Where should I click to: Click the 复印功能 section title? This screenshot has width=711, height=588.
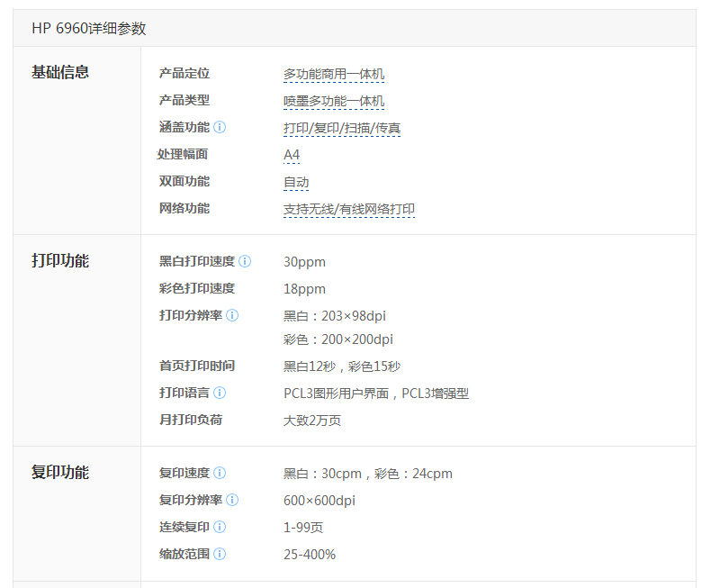(60, 473)
